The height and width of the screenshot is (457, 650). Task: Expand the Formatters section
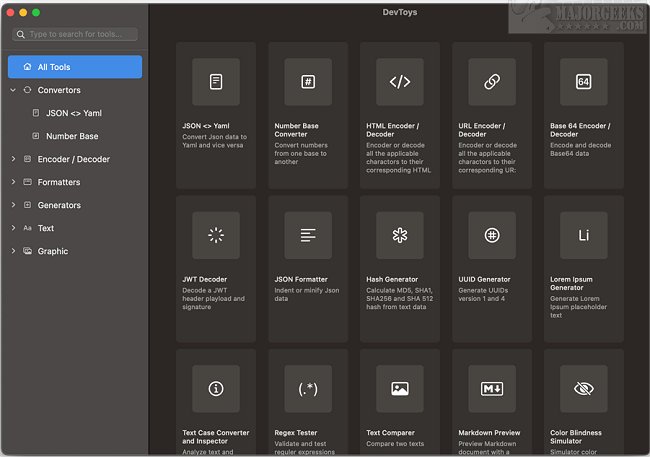[13, 182]
